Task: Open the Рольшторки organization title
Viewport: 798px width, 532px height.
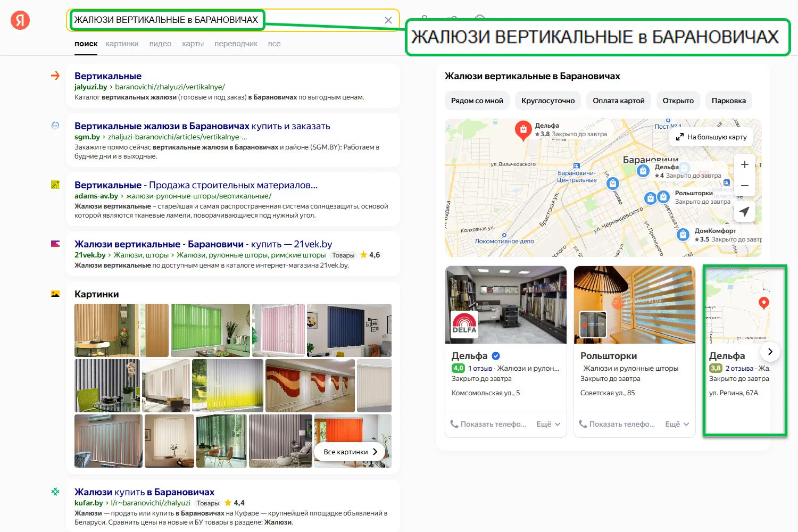Action: [x=609, y=356]
